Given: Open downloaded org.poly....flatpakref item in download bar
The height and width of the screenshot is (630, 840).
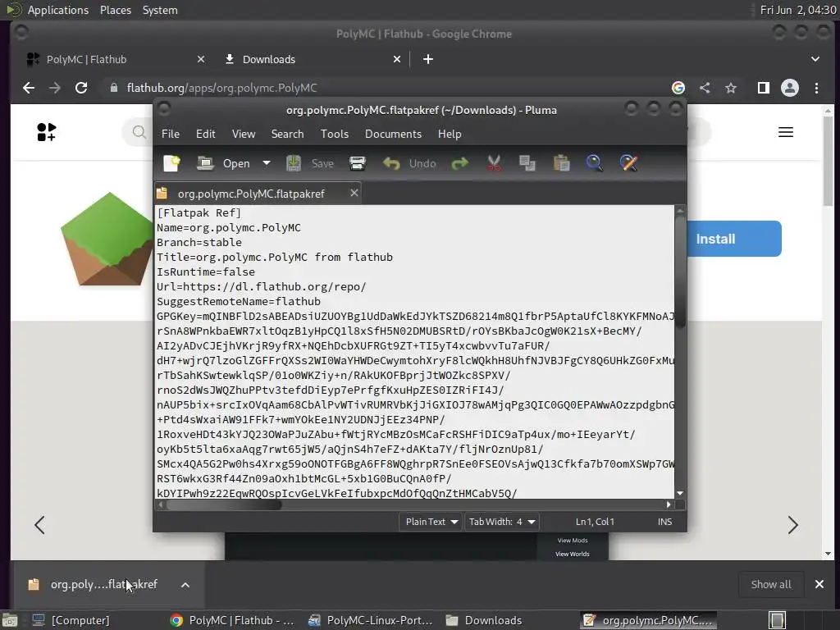Looking at the screenshot, I should [94, 584].
